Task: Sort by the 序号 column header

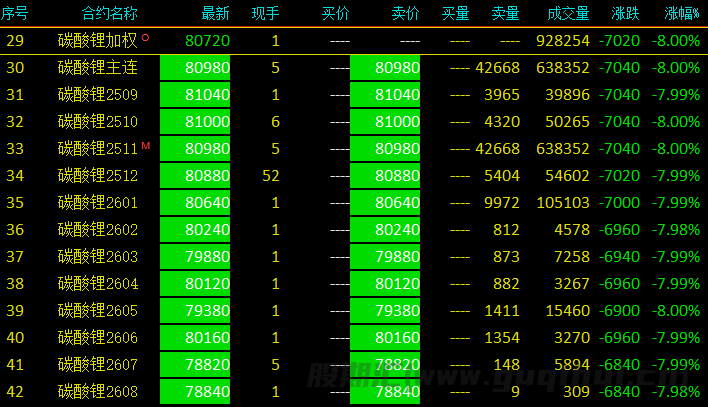Action: point(15,13)
